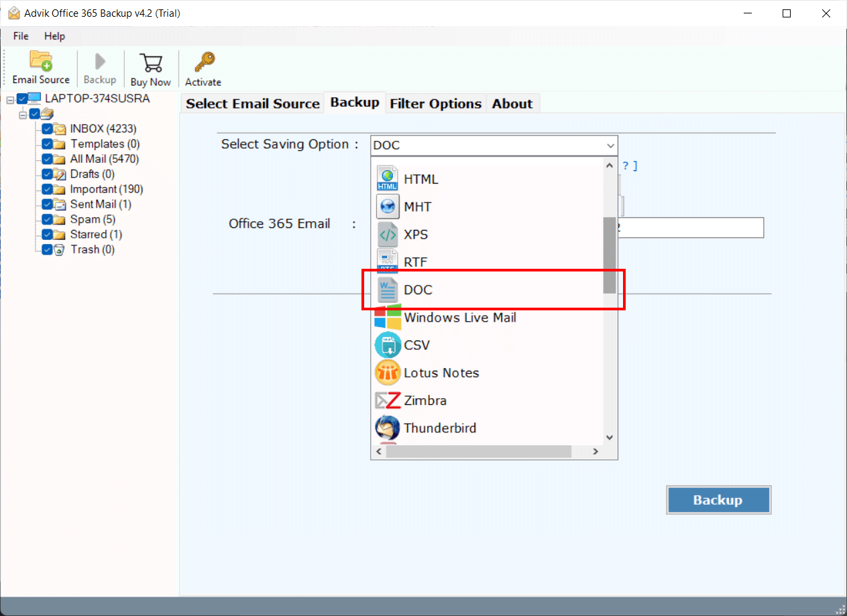Select the Windows Live Mail icon

[x=388, y=317]
